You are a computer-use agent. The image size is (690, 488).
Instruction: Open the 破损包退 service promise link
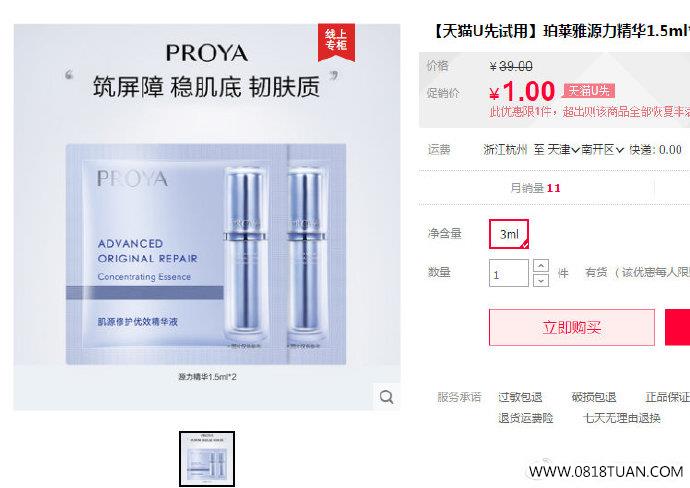coord(594,397)
